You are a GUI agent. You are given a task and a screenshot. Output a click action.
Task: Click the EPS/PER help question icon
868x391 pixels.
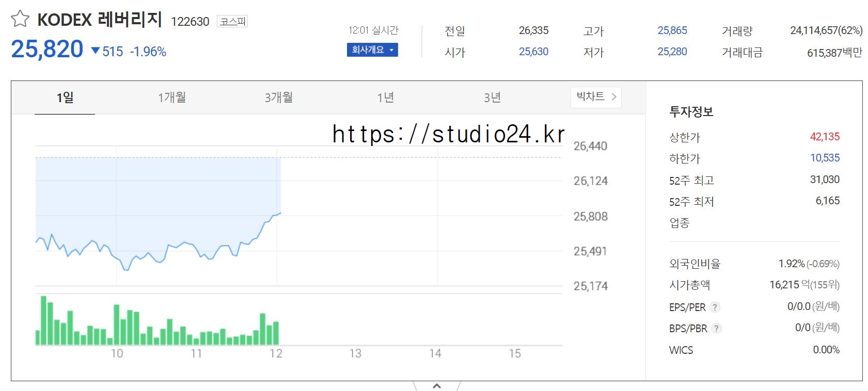[715, 307]
